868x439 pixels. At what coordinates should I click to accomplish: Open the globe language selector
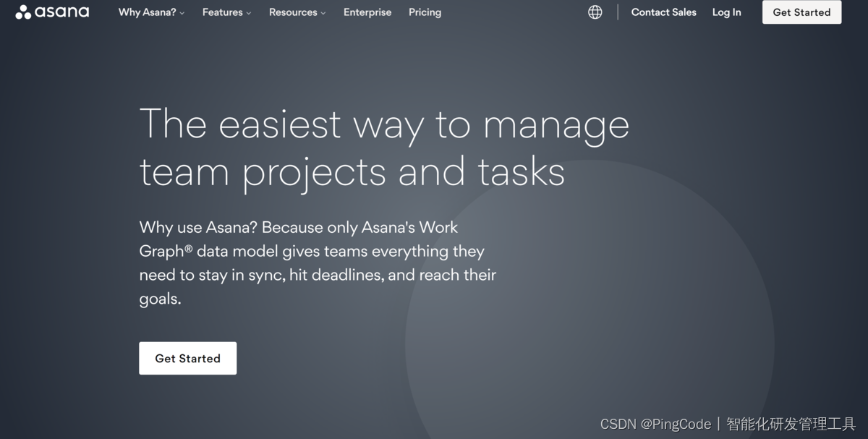click(595, 12)
